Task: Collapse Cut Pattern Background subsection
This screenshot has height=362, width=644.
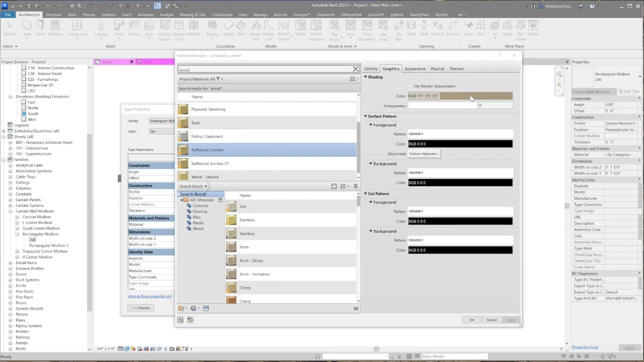Action: pos(371,231)
